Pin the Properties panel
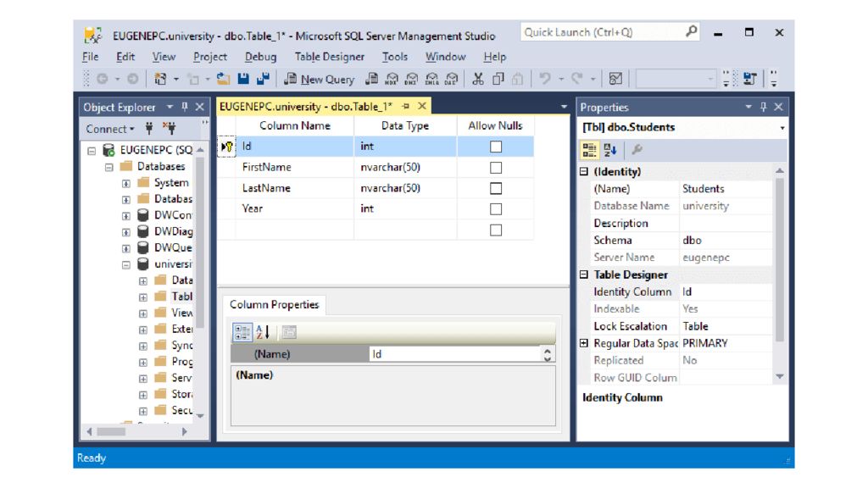The height and width of the screenshot is (488, 868). click(x=764, y=107)
